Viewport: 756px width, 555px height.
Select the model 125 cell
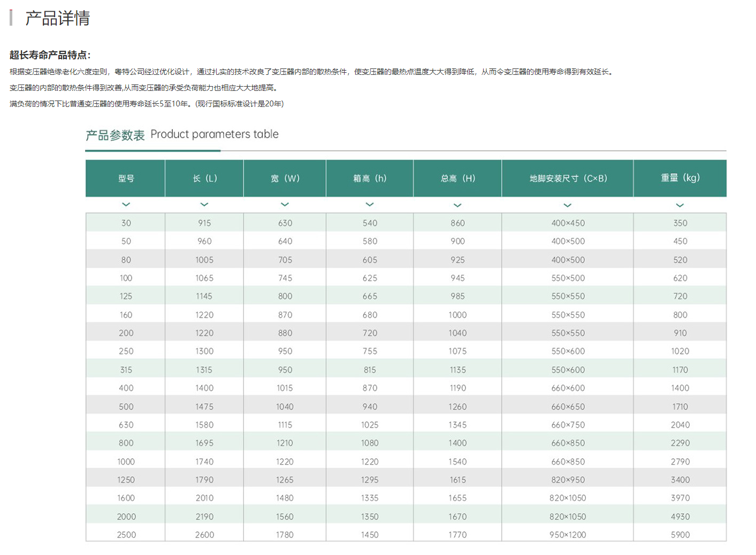click(x=126, y=296)
